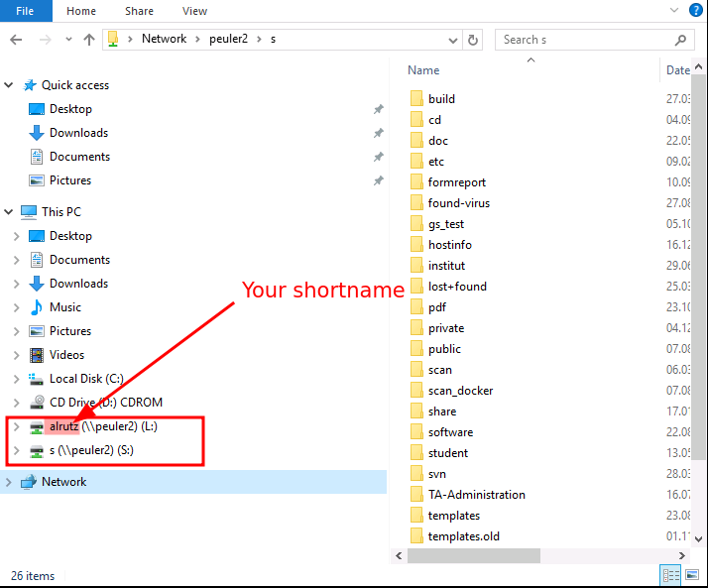Open Local Disk (C:) in sidebar

point(86,379)
